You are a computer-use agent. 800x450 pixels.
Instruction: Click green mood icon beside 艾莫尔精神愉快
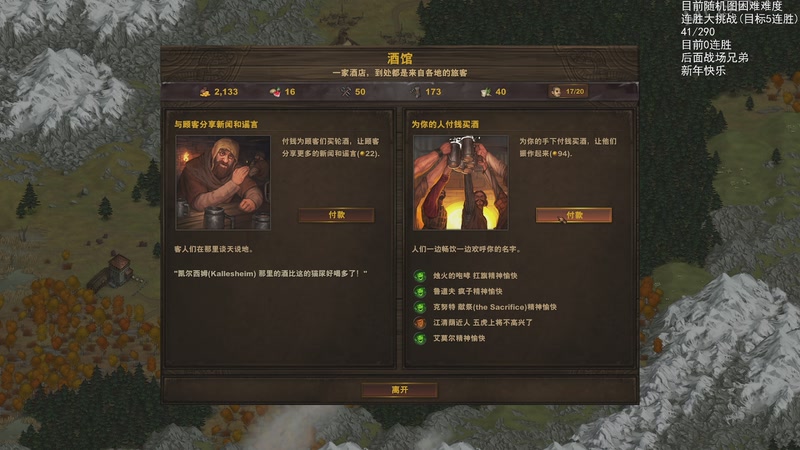pyautogui.click(x=420, y=338)
